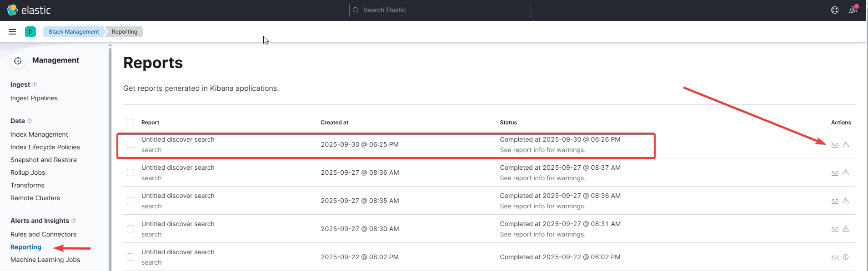The height and width of the screenshot is (271, 868).
Task: Tick checkbox for 2025-09-22 06:02 PM report
Action: pos(130,257)
